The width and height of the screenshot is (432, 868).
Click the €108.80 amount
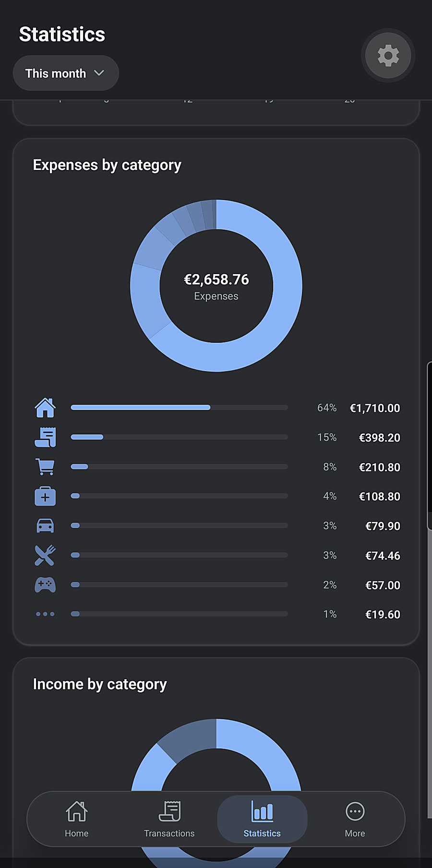pos(380,496)
